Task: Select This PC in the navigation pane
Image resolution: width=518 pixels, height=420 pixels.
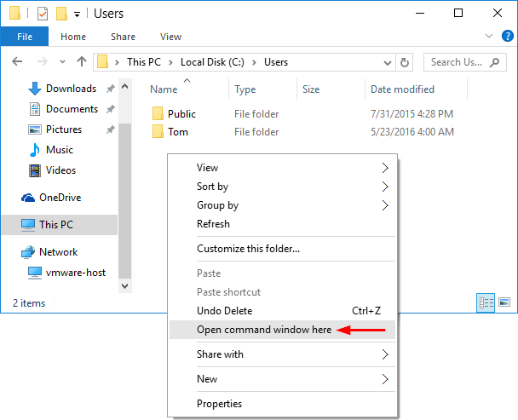Action: click(x=60, y=225)
